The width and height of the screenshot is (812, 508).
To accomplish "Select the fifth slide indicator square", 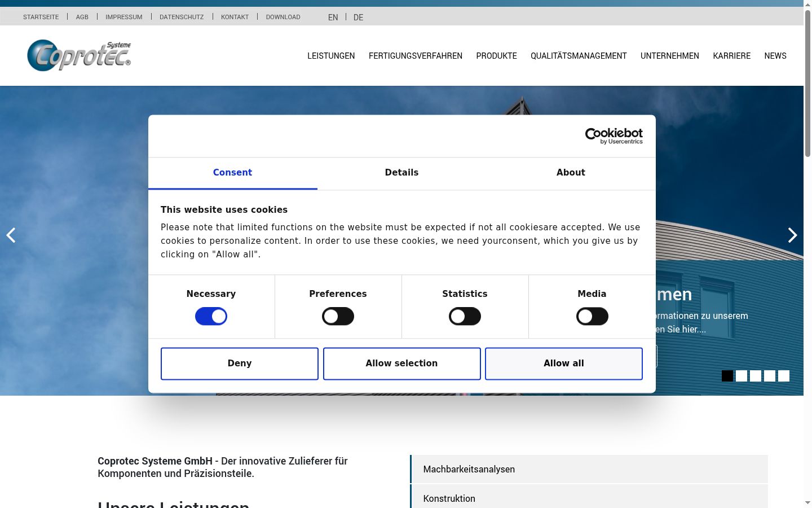I will [x=784, y=376].
